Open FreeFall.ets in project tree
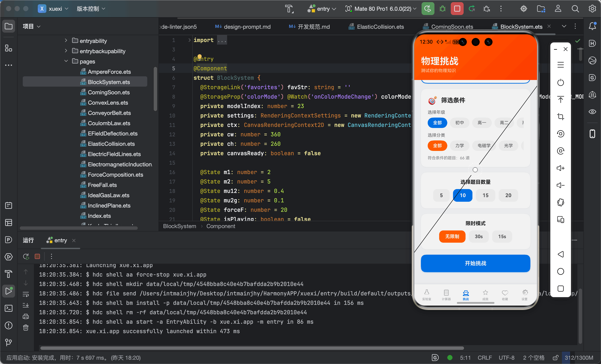Image resolution: width=601 pixels, height=364 pixels. tap(102, 185)
